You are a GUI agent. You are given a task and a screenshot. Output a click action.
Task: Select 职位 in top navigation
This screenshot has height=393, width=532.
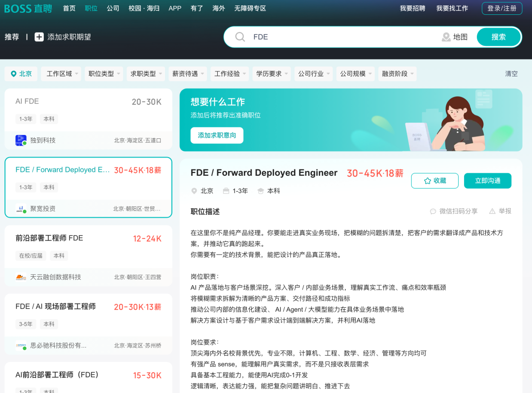click(x=91, y=8)
